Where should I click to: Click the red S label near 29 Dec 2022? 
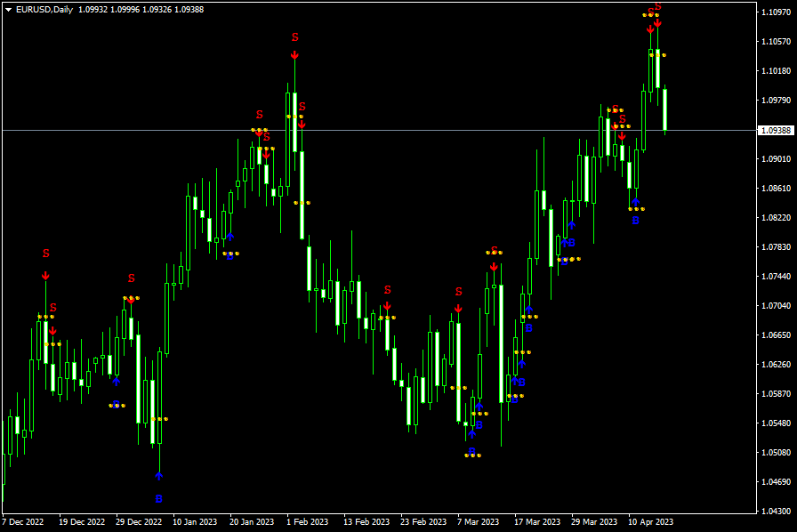[x=131, y=278]
